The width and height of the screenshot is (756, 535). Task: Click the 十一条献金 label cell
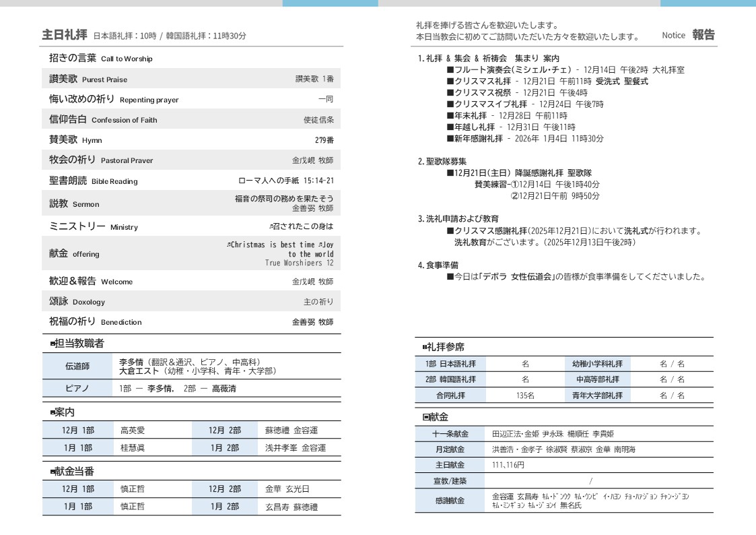pos(450,434)
